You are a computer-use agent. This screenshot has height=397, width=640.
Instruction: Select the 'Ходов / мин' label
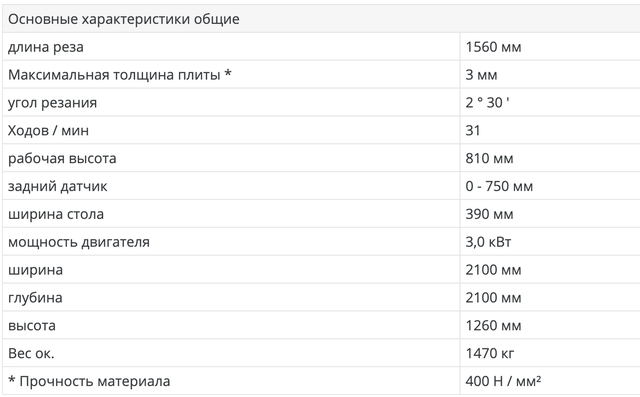[48, 131]
